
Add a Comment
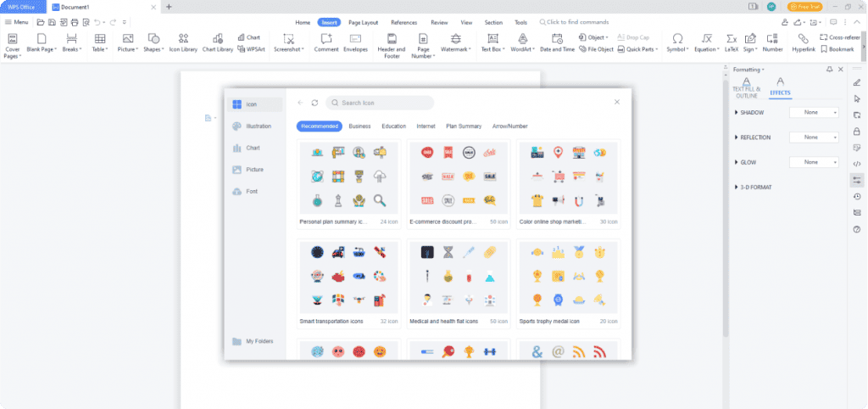point(326,42)
